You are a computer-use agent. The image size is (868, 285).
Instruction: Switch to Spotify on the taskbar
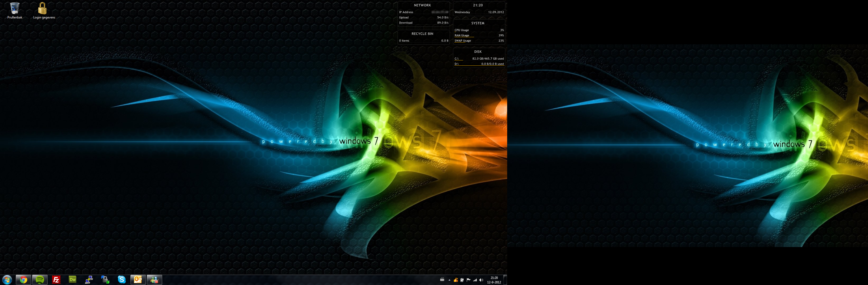tap(40, 280)
